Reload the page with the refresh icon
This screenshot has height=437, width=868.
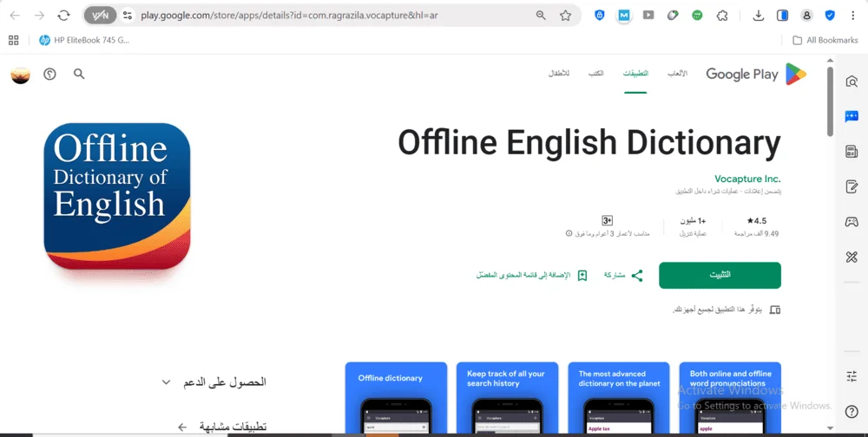pyautogui.click(x=63, y=16)
